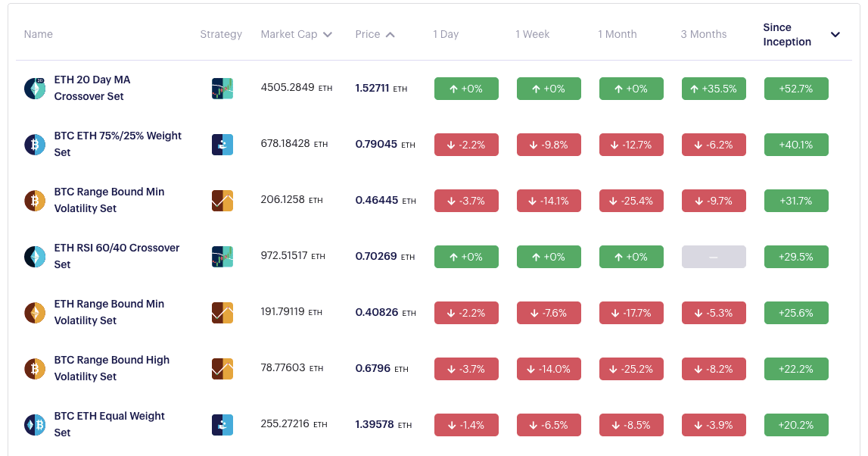868x456 pixels.
Task: Sort by Market Cap using its chevron
Action: pos(328,34)
